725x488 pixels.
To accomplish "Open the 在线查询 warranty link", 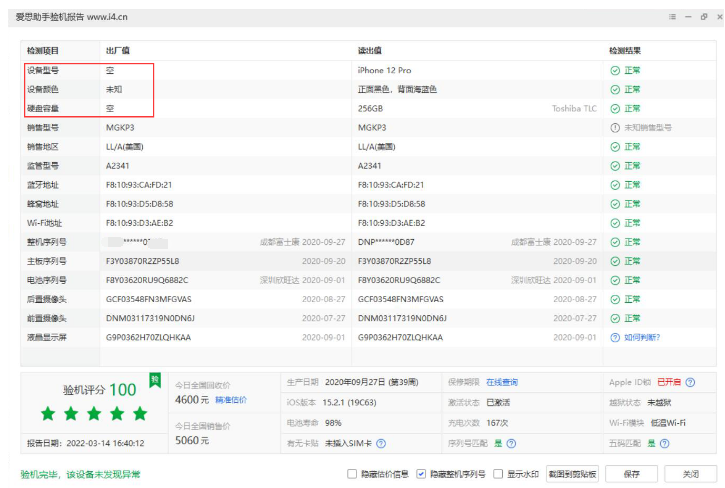I will (x=502, y=383).
